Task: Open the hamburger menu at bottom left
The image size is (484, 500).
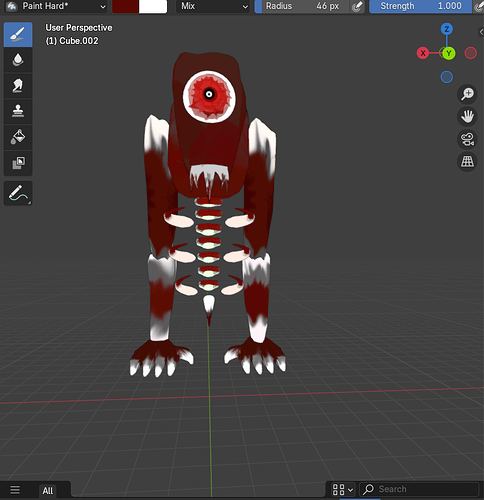Action: click(x=15, y=490)
